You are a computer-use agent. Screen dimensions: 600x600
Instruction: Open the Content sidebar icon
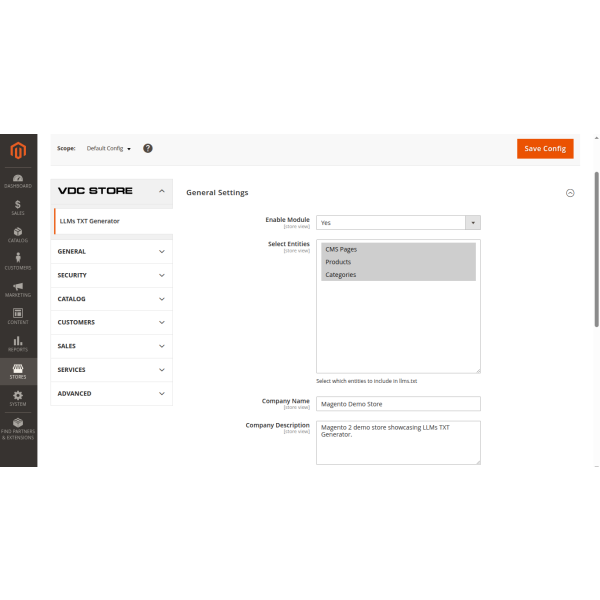pos(18,316)
